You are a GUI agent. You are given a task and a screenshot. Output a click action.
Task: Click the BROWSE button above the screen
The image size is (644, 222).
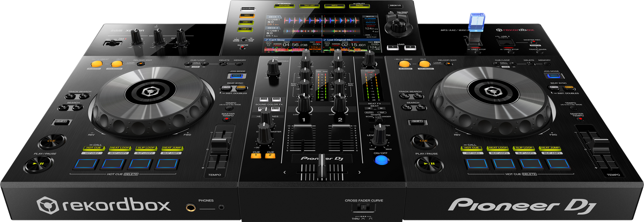(x=284, y=6)
